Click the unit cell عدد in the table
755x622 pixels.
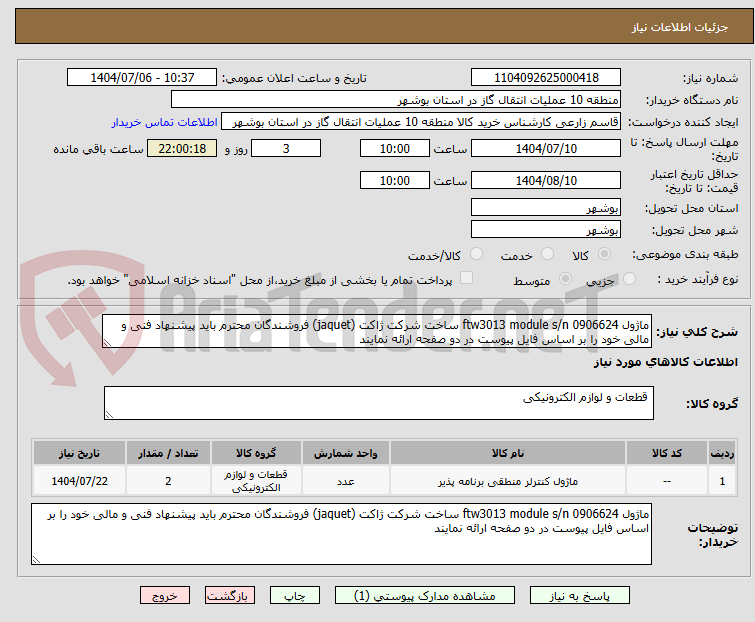(x=346, y=480)
